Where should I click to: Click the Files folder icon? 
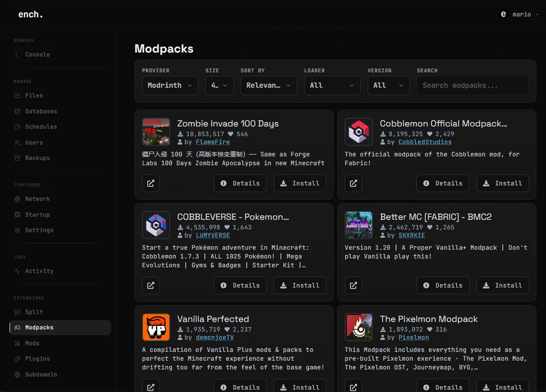coord(17,95)
